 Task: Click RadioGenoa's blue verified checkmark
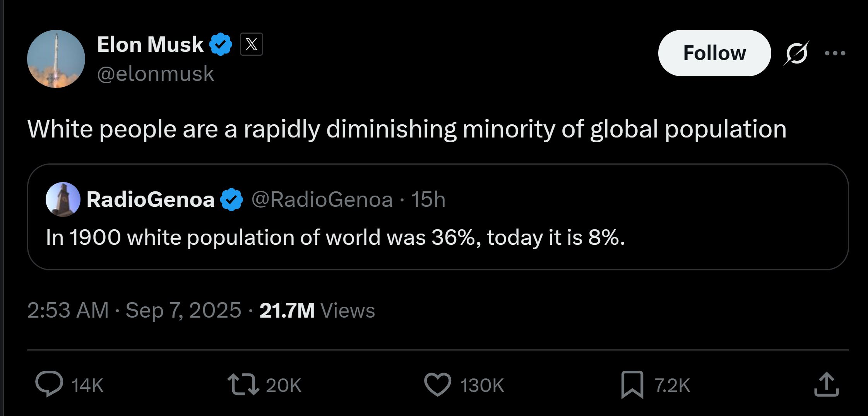click(231, 199)
